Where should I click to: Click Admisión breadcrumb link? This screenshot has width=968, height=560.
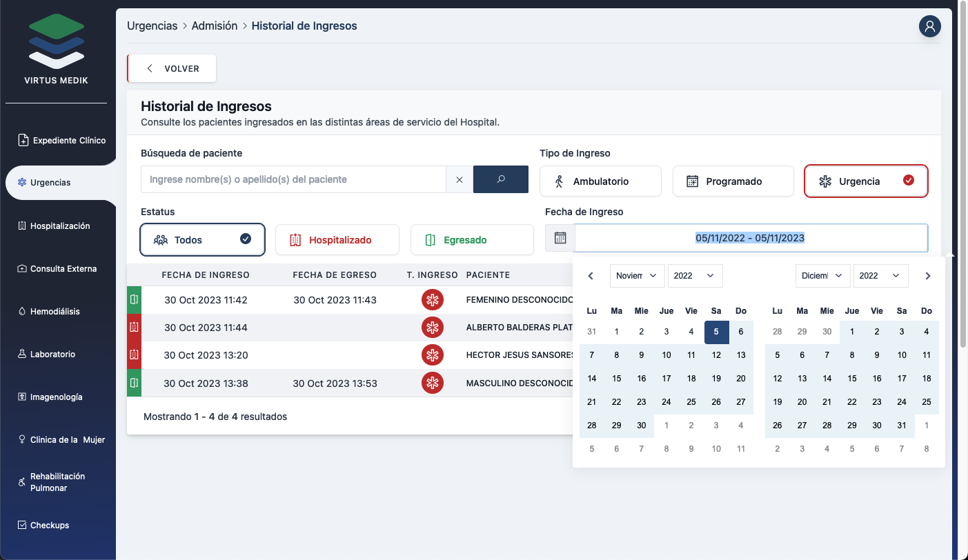click(x=214, y=26)
